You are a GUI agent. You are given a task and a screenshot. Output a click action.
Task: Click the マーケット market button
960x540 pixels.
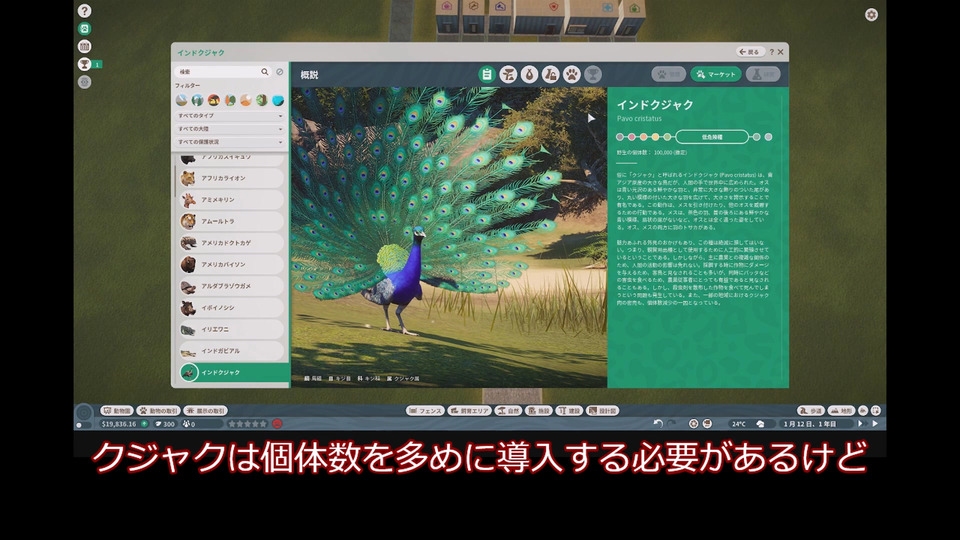coord(716,74)
